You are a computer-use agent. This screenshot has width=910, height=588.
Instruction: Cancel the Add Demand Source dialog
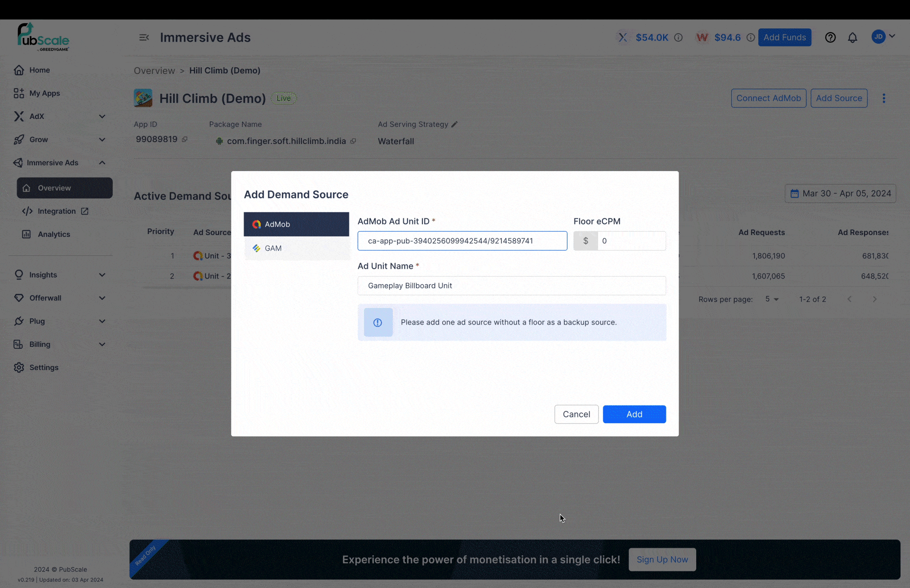[576, 414]
